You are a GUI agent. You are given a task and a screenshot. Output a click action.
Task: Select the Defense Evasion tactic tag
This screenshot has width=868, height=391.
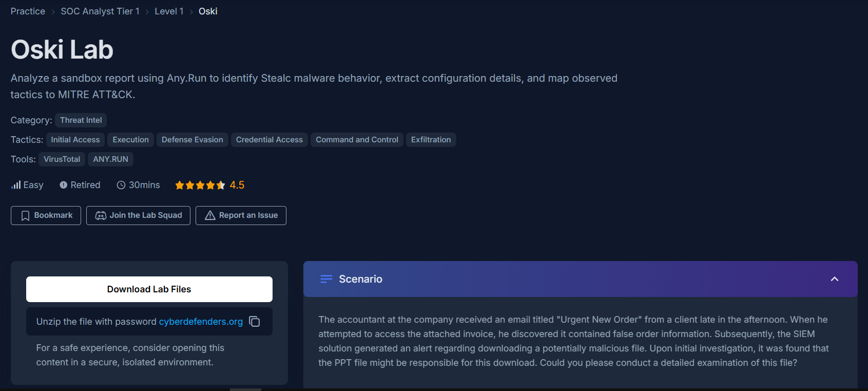point(192,140)
